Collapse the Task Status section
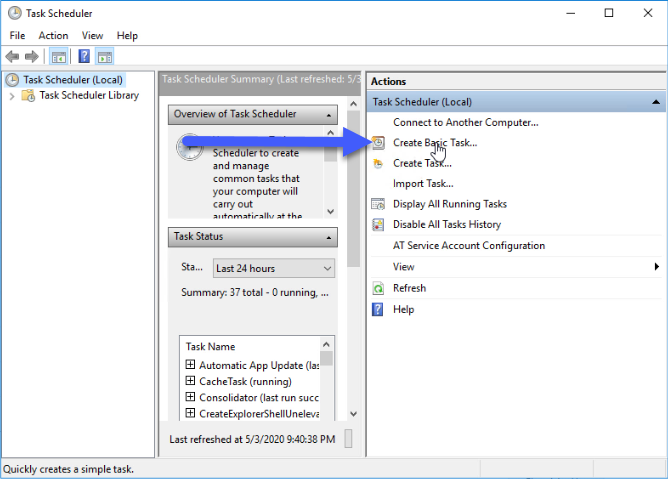This screenshot has height=479, width=668. [328, 237]
